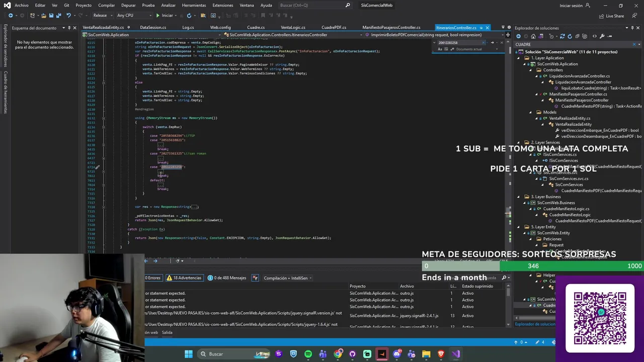Open the Any CPU platform dropdown

pyautogui.click(x=134, y=16)
